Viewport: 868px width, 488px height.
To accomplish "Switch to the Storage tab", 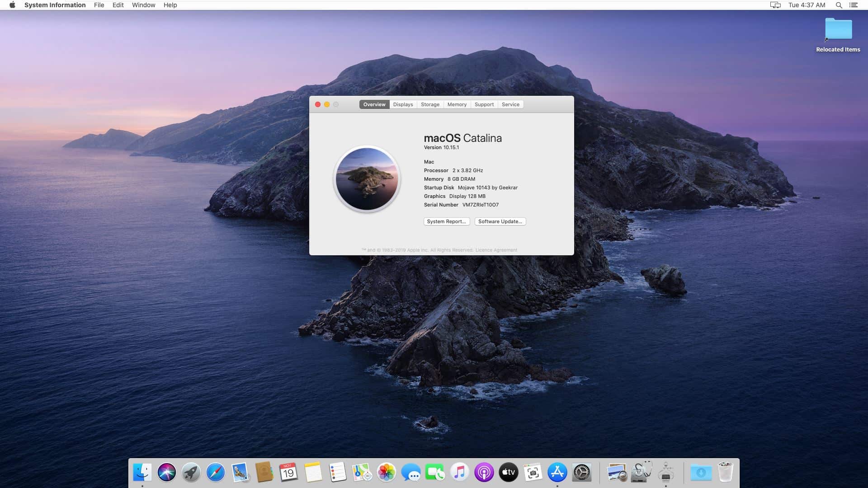I will (430, 104).
